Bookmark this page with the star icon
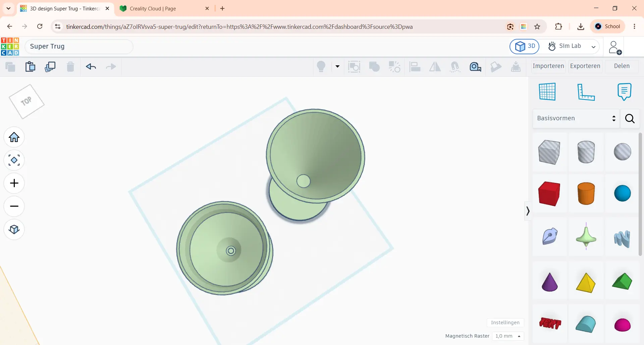Image resolution: width=644 pixels, height=345 pixels. tap(537, 27)
